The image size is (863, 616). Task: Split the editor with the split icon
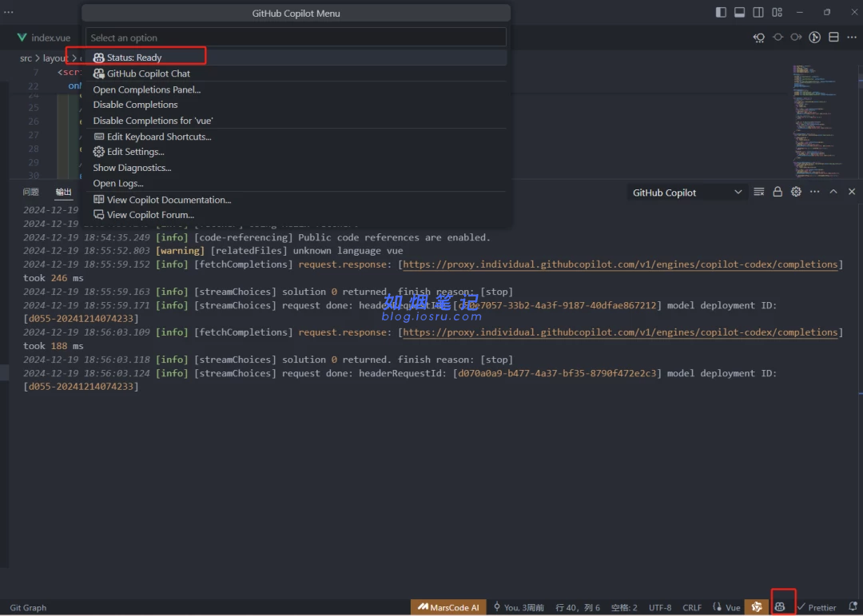[x=833, y=37]
